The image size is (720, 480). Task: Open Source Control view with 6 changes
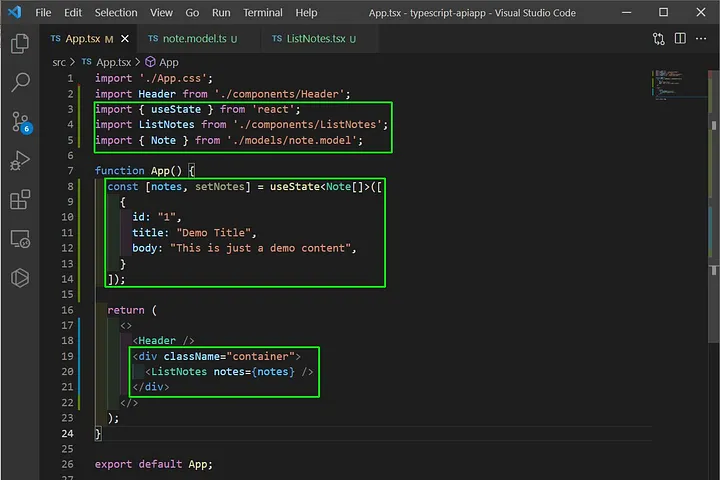click(21, 122)
